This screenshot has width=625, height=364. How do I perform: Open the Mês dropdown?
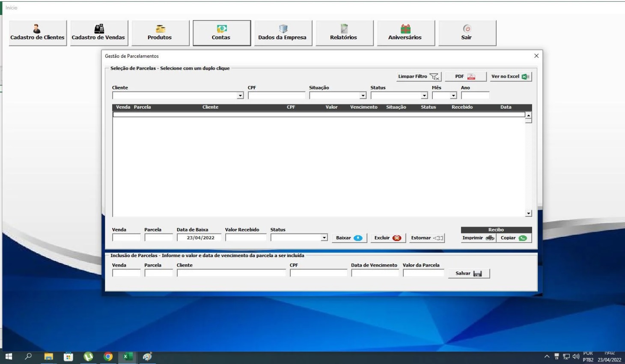tap(453, 96)
